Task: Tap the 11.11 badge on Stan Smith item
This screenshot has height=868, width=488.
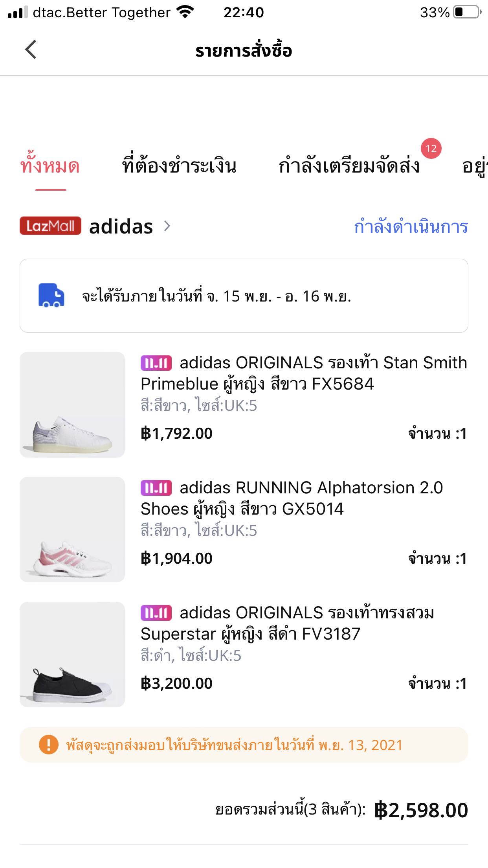Action: (156, 363)
